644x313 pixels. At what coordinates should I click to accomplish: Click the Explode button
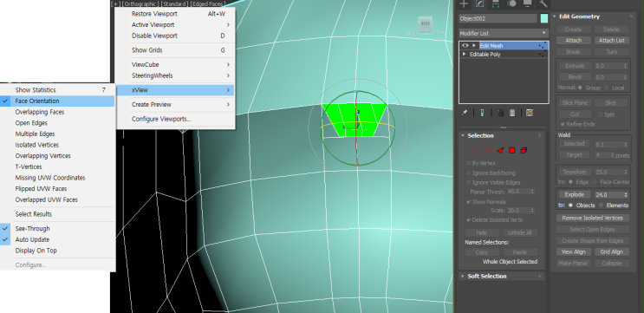pos(574,195)
